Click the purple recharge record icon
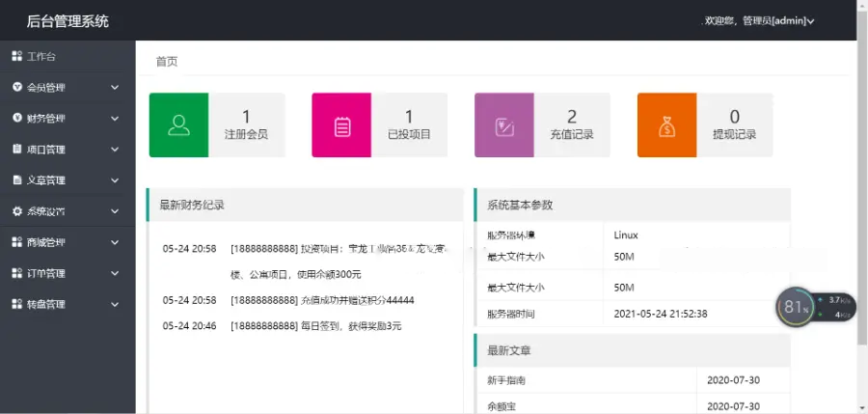Image resolution: width=868 pixels, height=414 pixels. click(504, 127)
